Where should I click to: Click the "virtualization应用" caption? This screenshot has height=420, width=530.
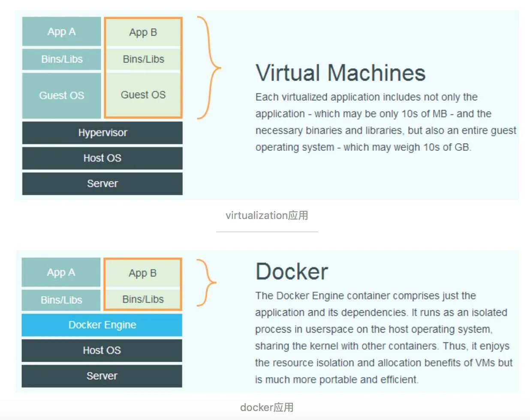point(267,215)
